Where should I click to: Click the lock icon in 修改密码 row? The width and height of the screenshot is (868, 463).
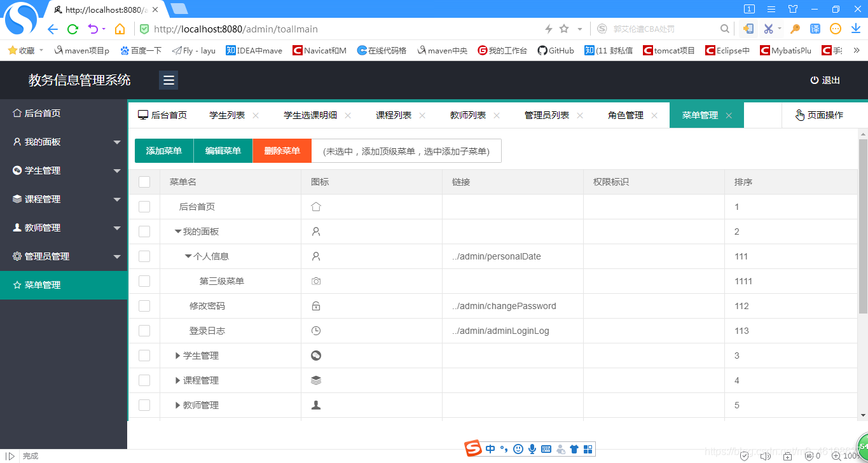[x=316, y=306]
